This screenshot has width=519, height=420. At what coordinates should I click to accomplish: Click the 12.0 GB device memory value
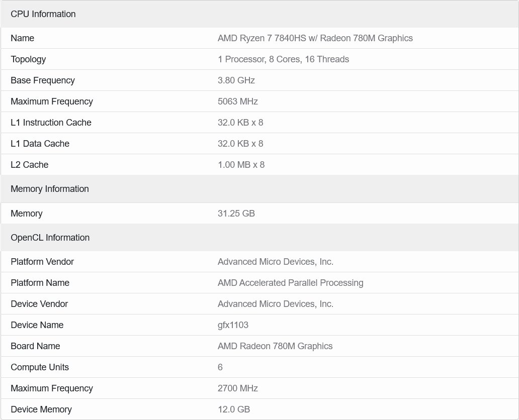coord(233,409)
